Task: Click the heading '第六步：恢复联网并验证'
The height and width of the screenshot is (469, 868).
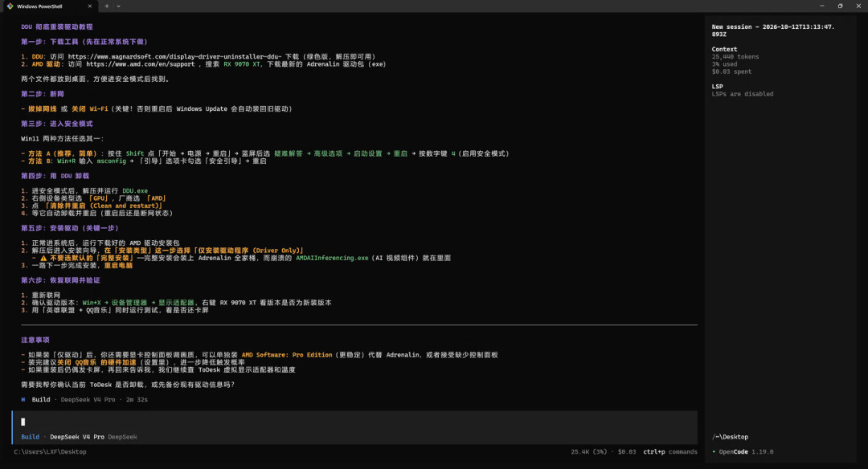Action: pyautogui.click(x=60, y=280)
